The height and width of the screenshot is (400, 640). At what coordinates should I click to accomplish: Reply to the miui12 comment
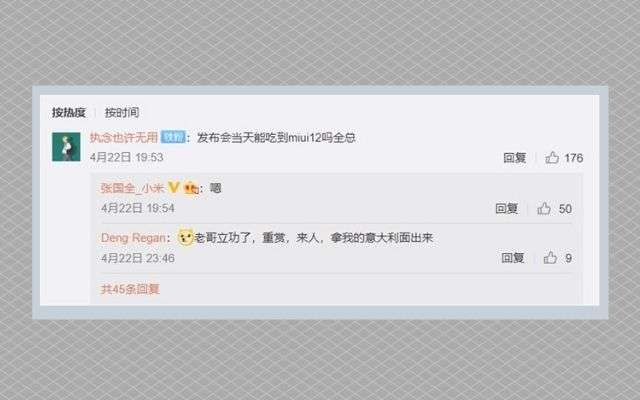click(x=514, y=158)
